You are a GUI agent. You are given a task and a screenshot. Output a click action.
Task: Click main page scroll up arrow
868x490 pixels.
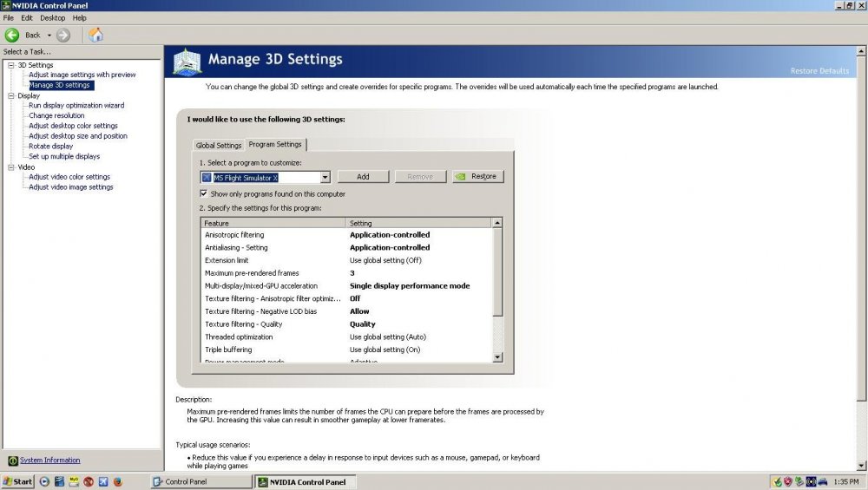pyautogui.click(x=861, y=51)
